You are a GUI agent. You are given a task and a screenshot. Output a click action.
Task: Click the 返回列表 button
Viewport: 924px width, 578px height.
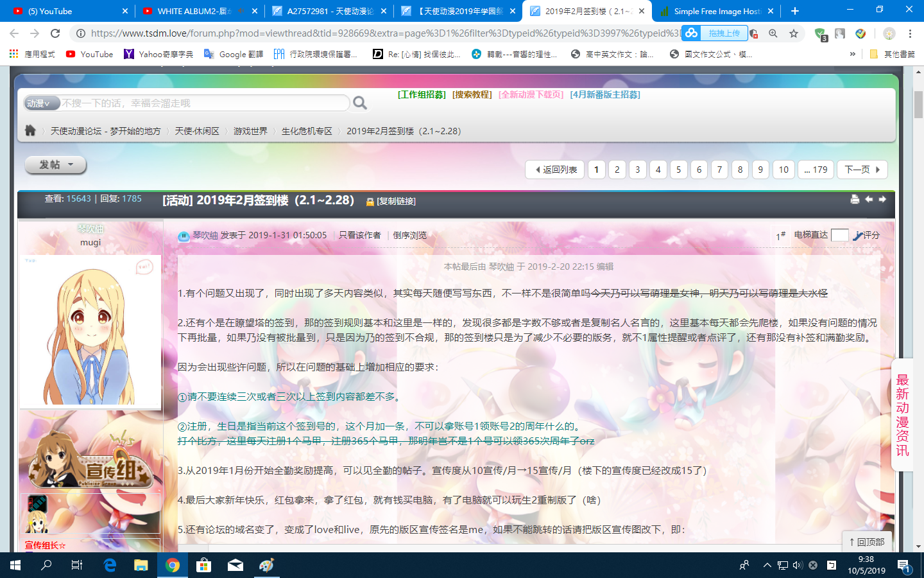(x=555, y=170)
